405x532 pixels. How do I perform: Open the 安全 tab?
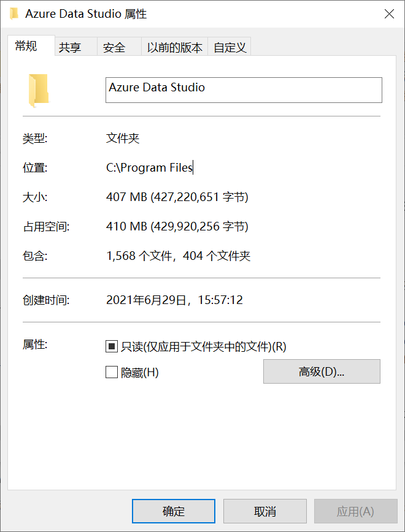pyautogui.click(x=119, y=47)
